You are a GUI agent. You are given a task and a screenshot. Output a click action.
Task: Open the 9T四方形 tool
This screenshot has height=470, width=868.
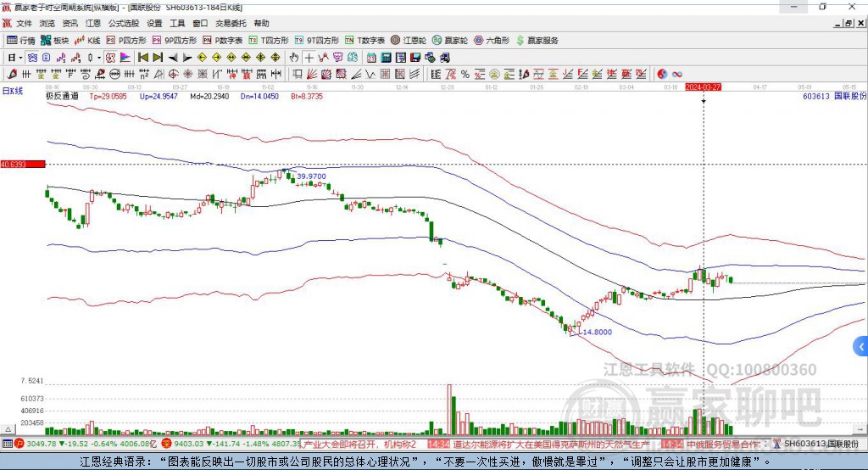tap(317, 41)
